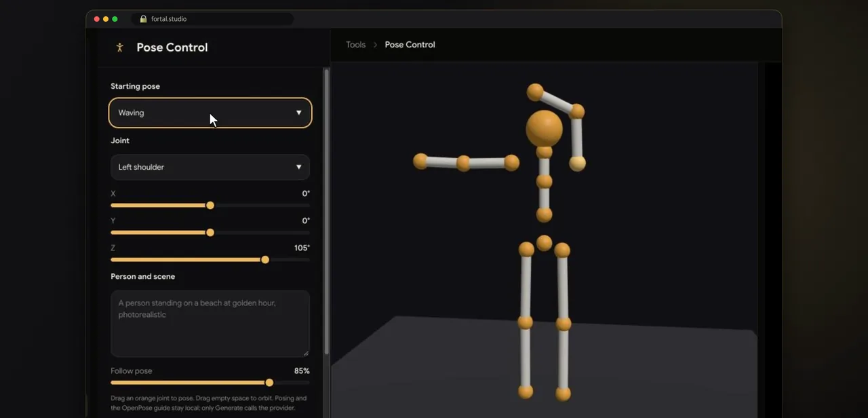Click the left panel's vertical scrollbar
Image resolution: width=868 pixels, height=418 pixels.
(327, 210)
